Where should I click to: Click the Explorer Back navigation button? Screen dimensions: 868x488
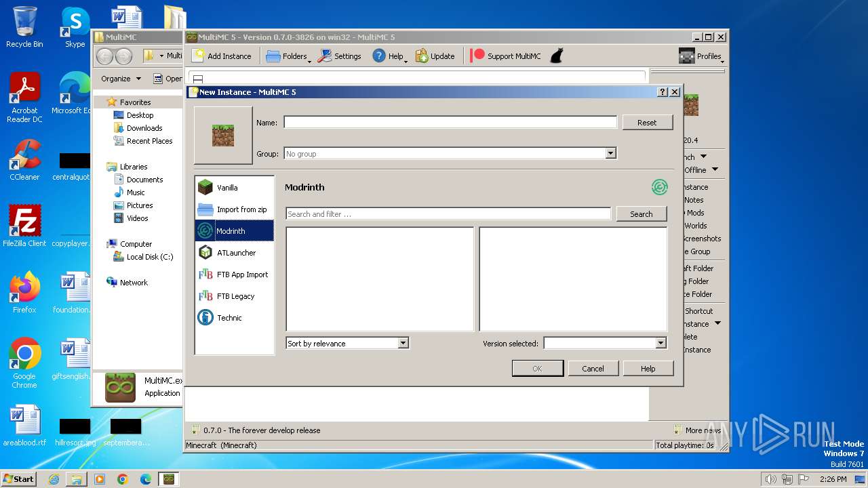(105, 56)
